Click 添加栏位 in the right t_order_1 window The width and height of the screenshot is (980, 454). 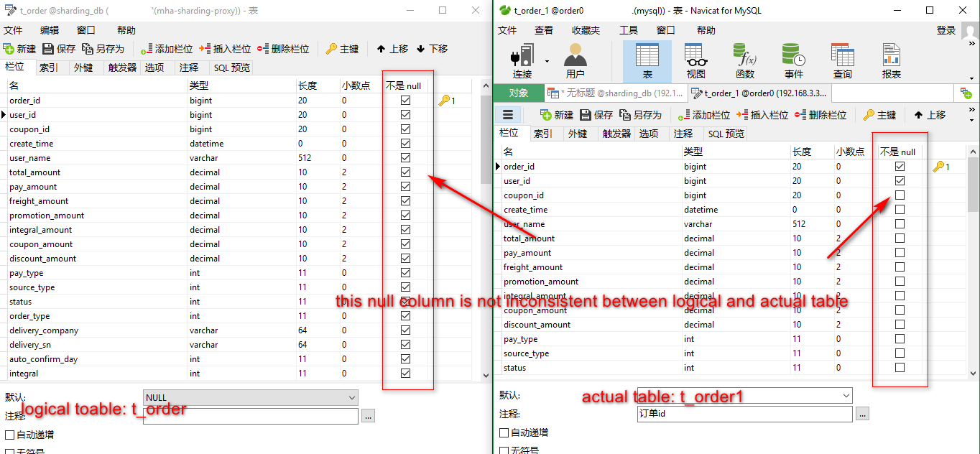coord(704,115)
